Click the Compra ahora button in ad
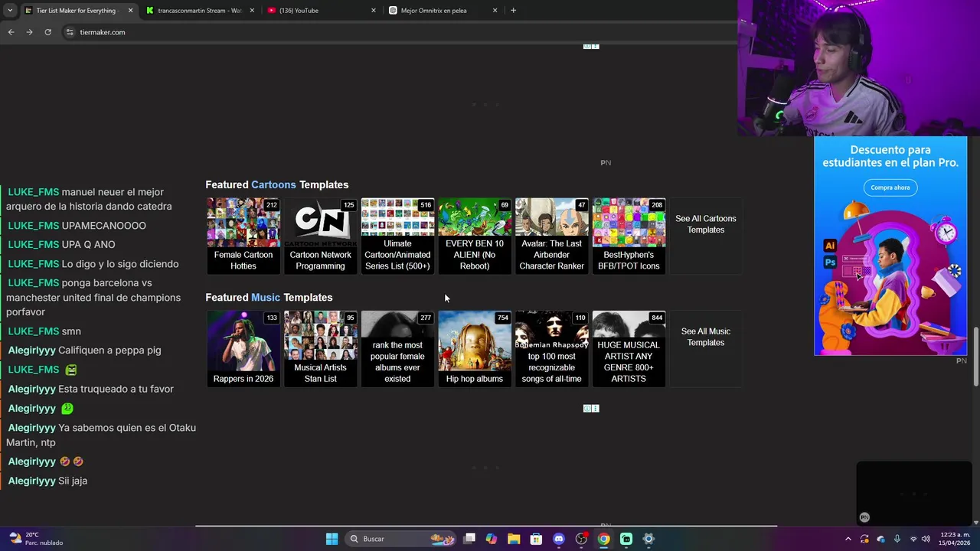 click(890, 187)
